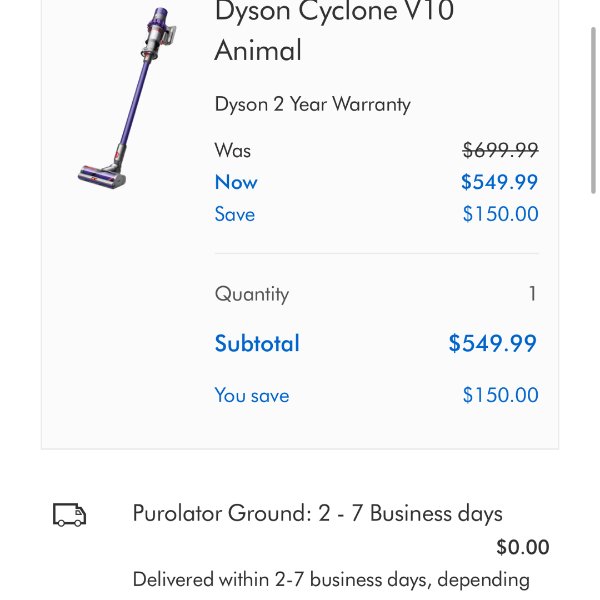Click the Dyson Cyclone V10 Animal title
The image size is (600, 600).
pyautogui.click(x=334, y=30)
